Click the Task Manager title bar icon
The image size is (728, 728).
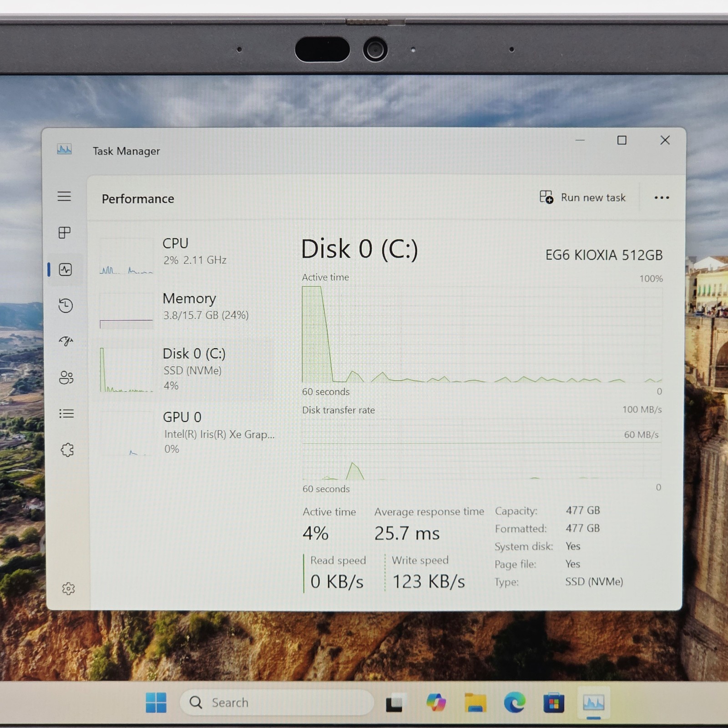point(64,150)
